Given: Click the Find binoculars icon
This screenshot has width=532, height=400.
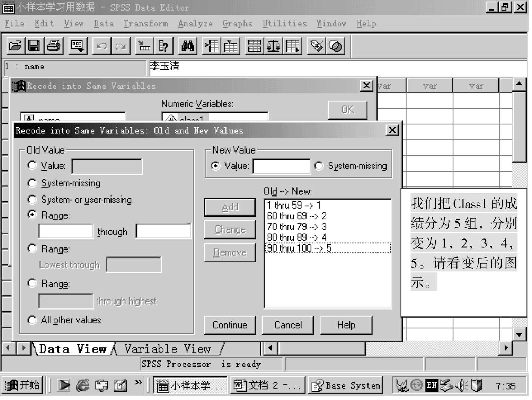Looking at the screenshot, I should pyautogui.click(x=187, y=46).
